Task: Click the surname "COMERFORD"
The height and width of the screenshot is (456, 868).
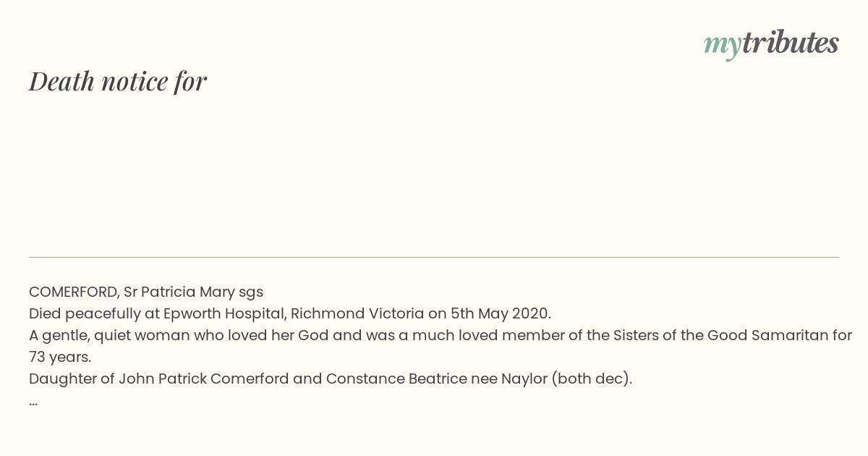Action: point(74,292)
